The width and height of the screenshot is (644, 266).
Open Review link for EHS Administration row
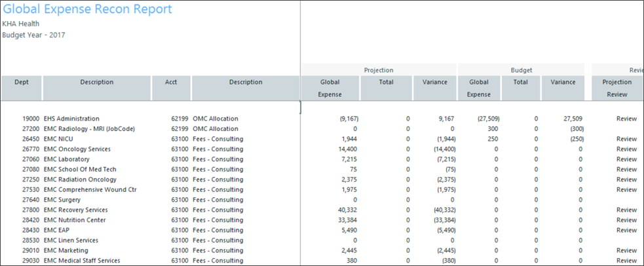[x=626, y=119]
